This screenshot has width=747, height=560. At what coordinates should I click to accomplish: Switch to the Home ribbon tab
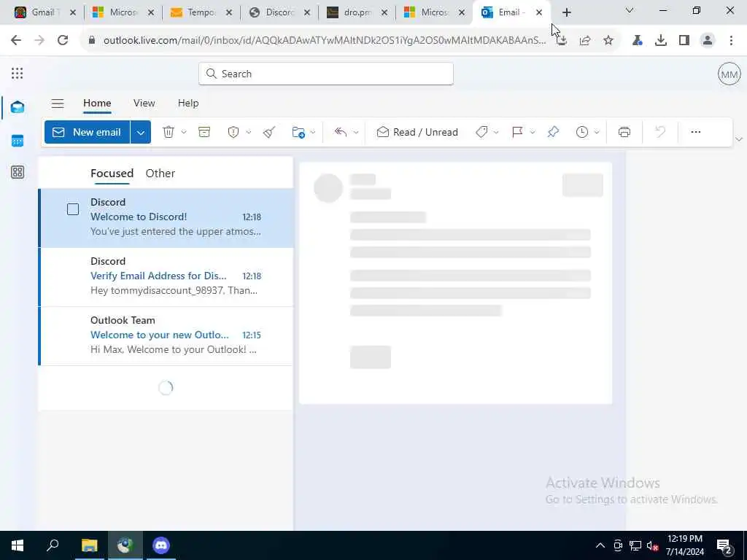97,103
